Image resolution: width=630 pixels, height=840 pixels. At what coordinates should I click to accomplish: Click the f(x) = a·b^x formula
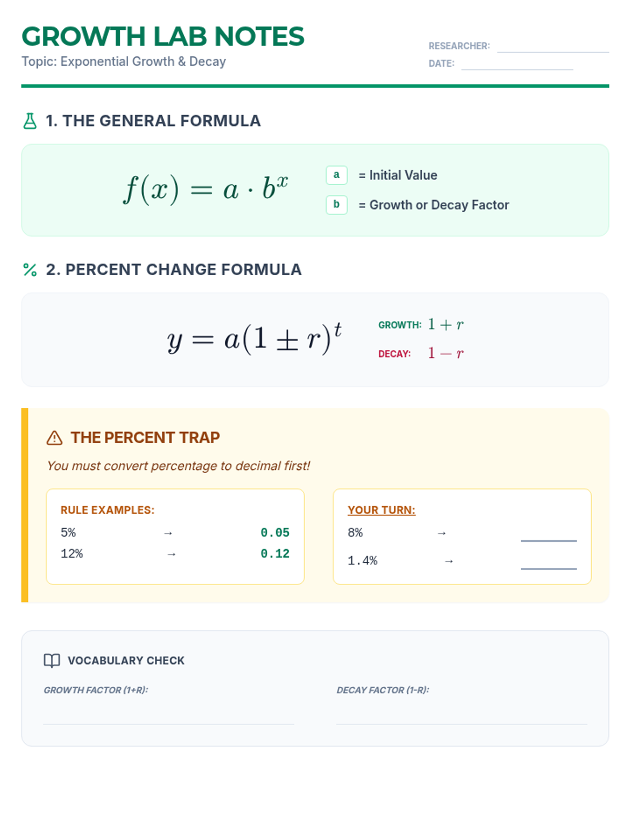click(206, 189)
